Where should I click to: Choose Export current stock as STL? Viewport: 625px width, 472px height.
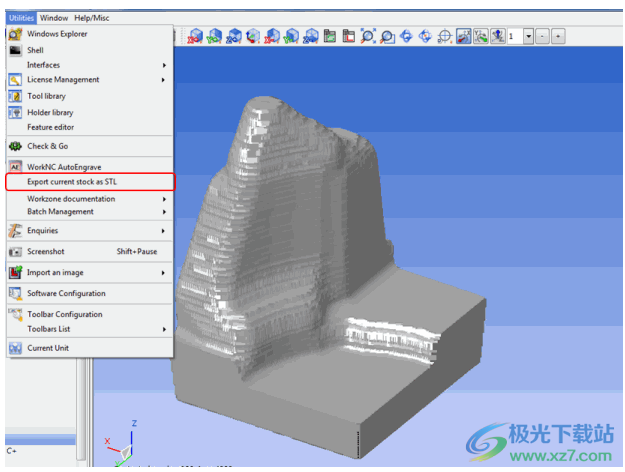(90, 182)
